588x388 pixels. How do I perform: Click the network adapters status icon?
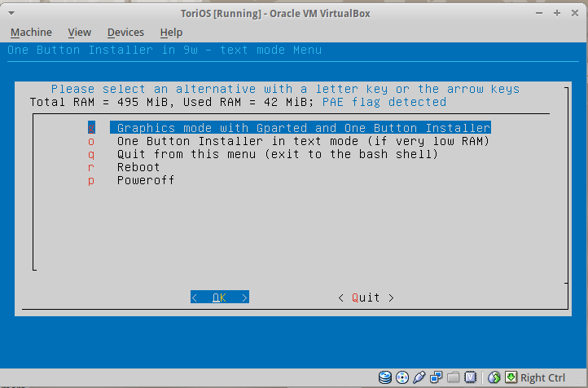click(x=437, y=377)
